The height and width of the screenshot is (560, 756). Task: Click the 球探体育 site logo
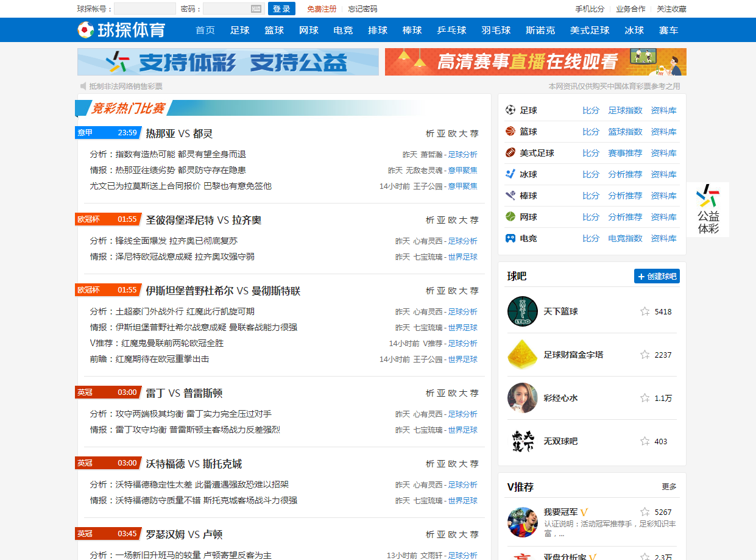click(122, 30)
